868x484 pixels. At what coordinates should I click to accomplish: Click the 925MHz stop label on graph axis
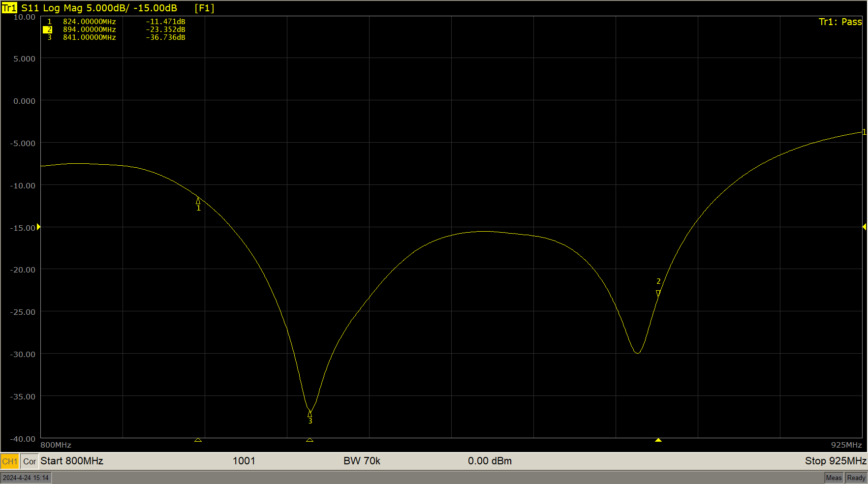[x=846, y=445]
